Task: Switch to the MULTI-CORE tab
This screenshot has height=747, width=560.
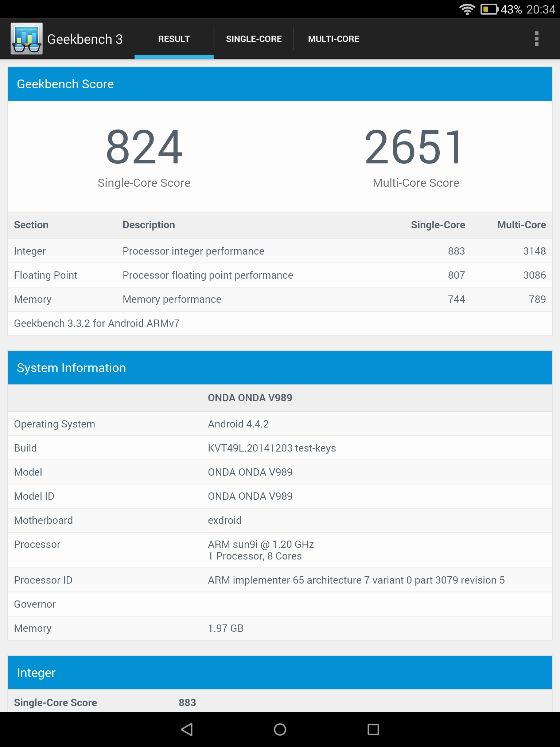Action: tap(334, 39)
